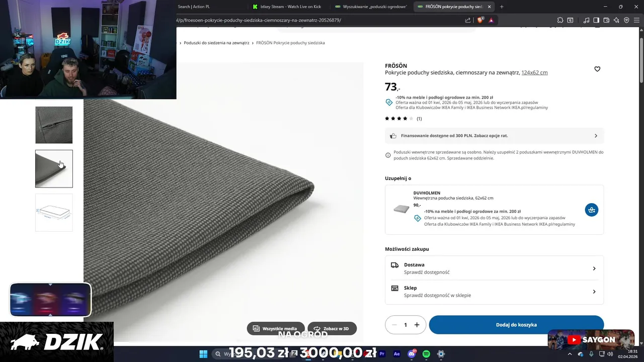Open Brave Wallet icon
644x362 pixels.
pyautogui.click(x=606, y=20)
